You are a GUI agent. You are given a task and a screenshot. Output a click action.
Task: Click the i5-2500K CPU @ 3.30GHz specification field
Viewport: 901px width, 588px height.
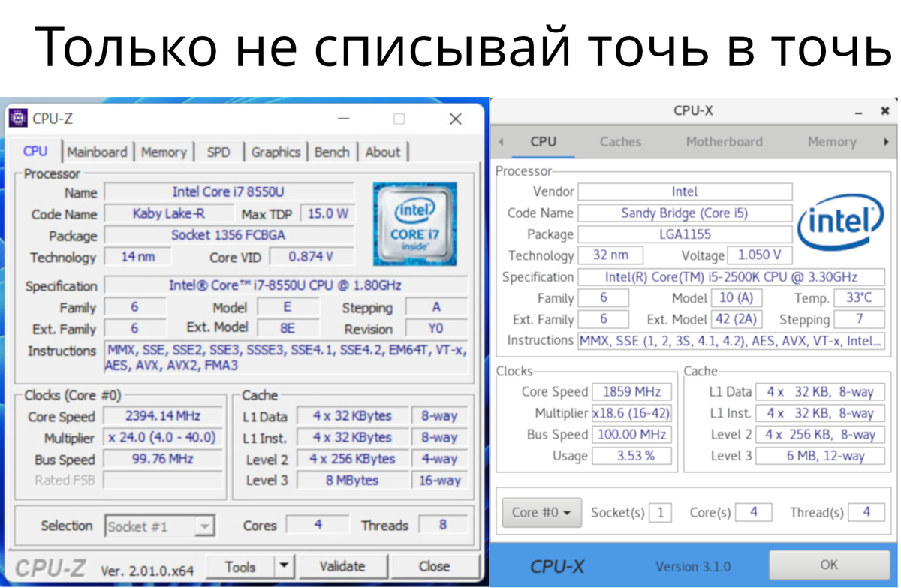[731, 276]
